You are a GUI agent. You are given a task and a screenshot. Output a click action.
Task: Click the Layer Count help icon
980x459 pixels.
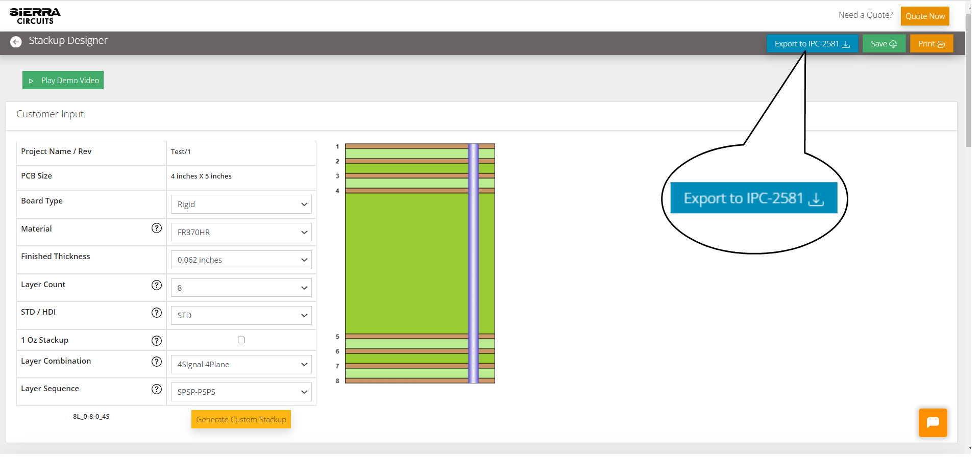tap(157, 285)
